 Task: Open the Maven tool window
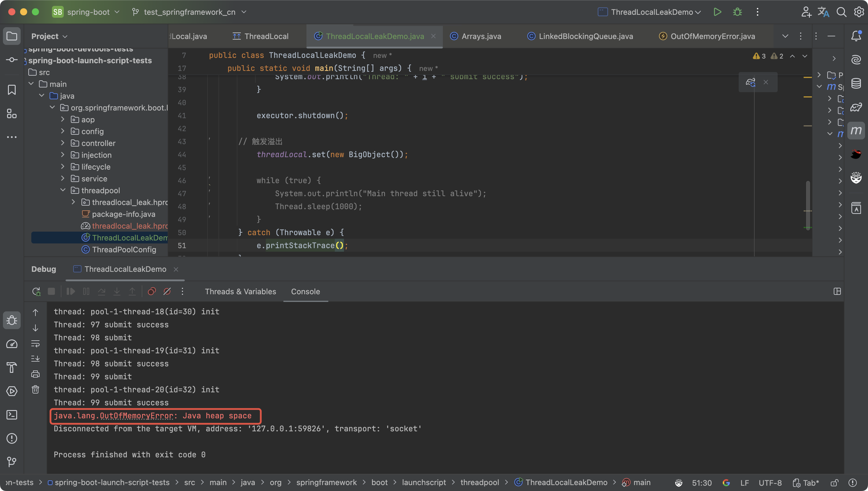[856, 131]
